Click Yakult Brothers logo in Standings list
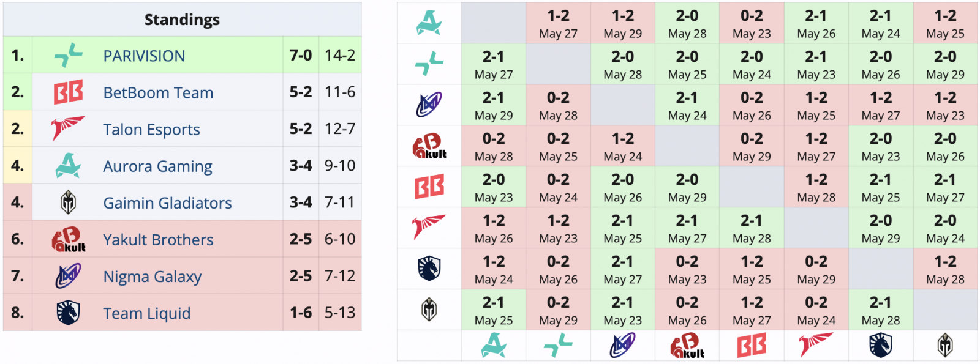 coord(68,239)
